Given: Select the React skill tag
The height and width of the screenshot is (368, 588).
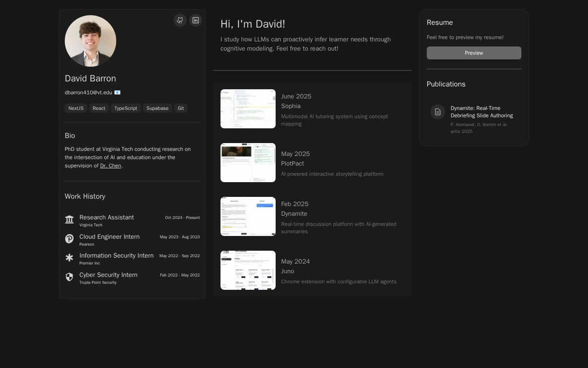Looking at the screenshot, I should pos(99,108).
